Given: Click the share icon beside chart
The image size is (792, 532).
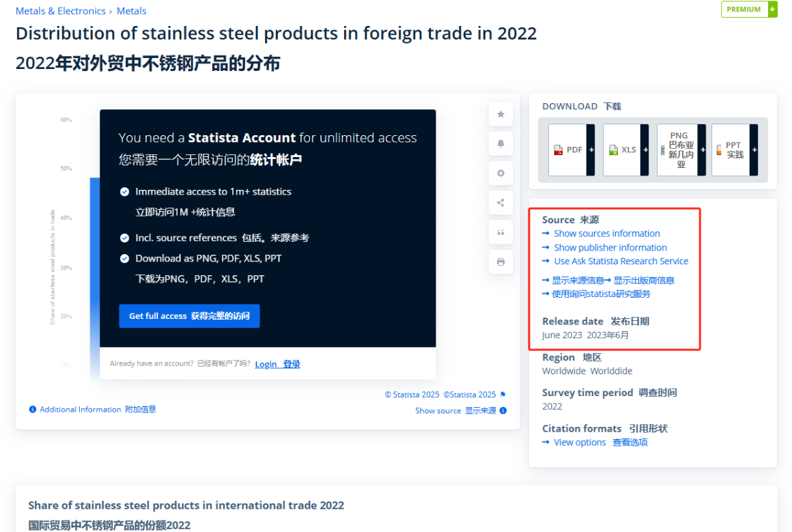Looking at the screenshot, I should [x=500, y=203].
